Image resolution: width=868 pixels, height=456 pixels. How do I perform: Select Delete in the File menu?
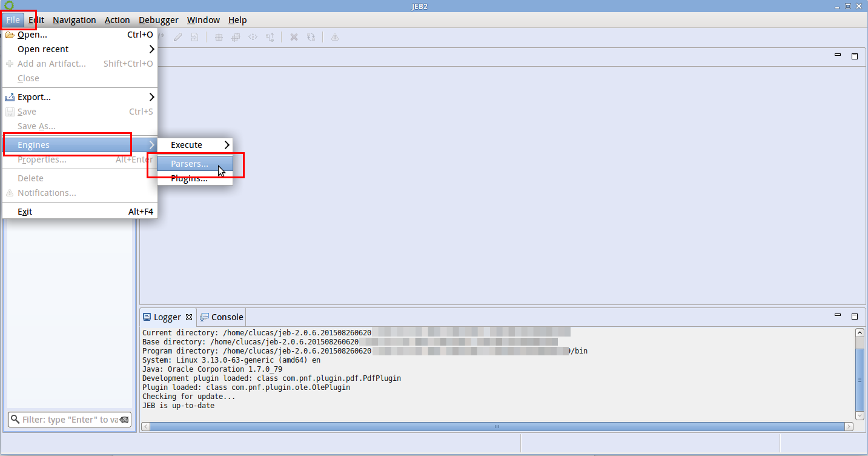coord(80,178)
